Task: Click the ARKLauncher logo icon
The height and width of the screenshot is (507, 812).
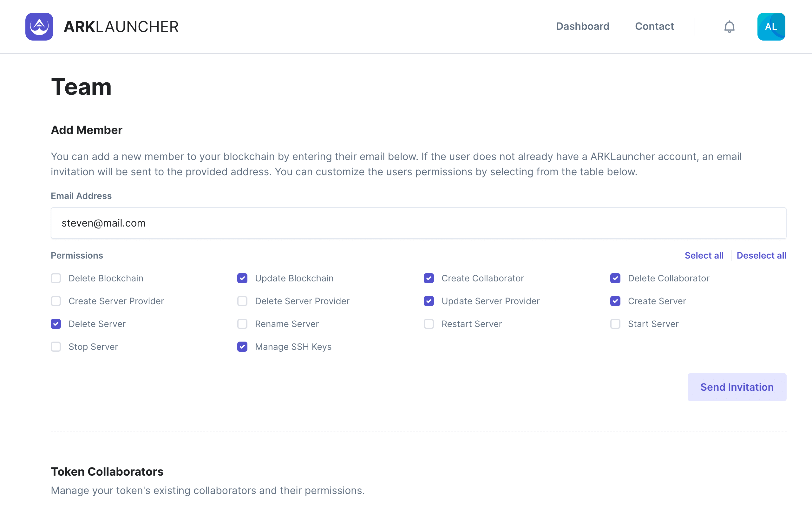Action: pyautogui.click(x=39, y=27)
